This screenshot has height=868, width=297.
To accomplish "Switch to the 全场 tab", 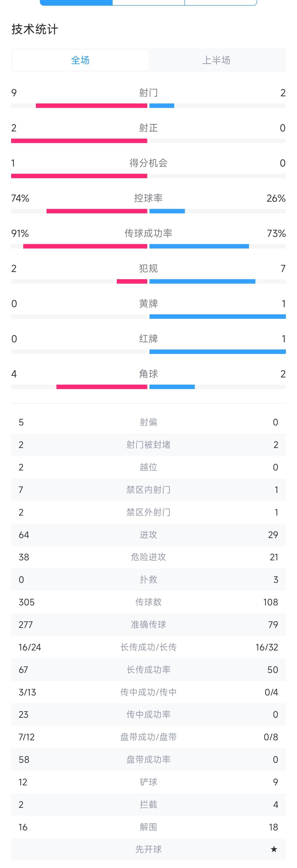I will point(80,60).
